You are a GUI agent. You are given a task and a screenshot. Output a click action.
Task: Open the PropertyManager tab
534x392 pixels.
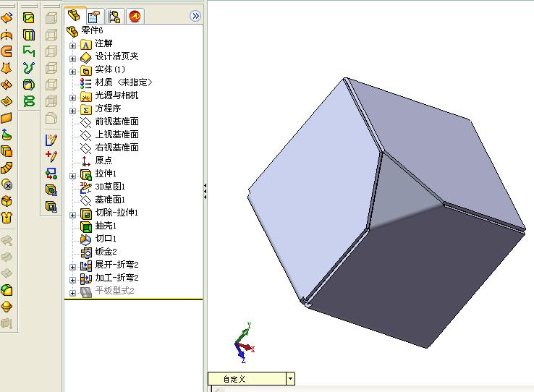coord(93,17)
